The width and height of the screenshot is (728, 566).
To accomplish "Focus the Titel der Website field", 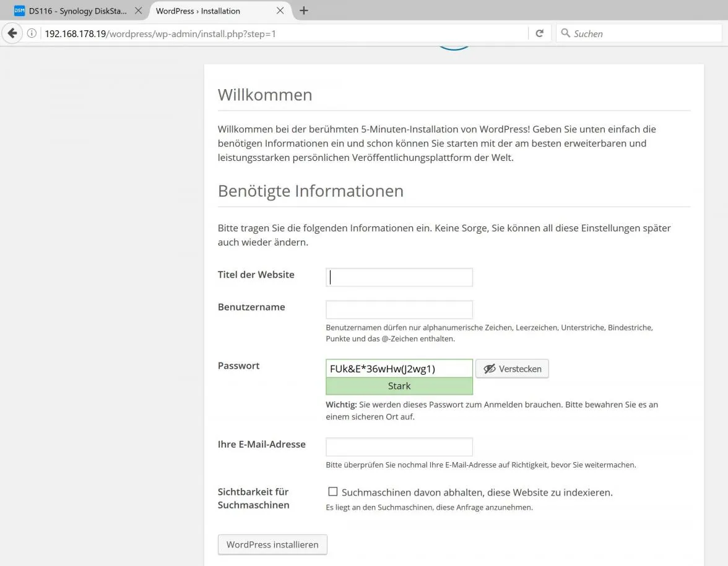I will click(x=399, y=277).
